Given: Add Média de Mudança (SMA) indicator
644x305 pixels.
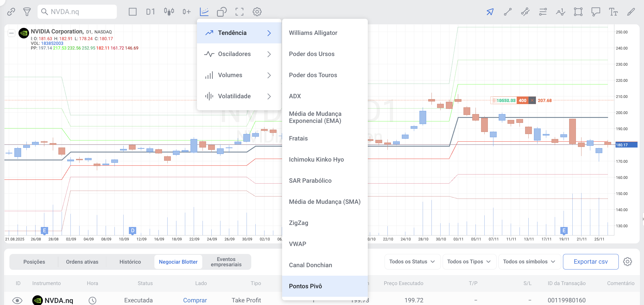Looking at the screenshot, I should click(x=325, y=202).
